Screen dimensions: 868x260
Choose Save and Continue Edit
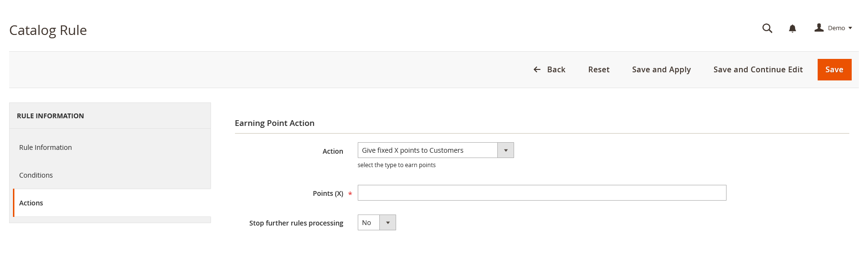758,69
